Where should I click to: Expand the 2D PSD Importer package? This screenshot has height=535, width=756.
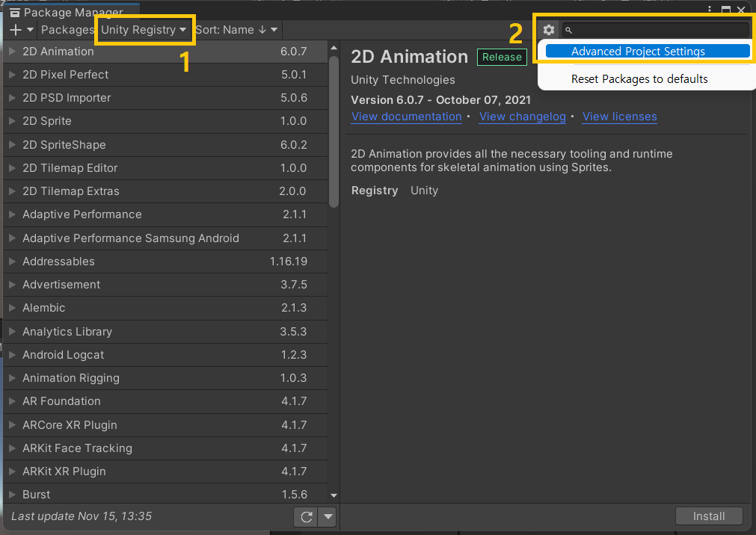click(12, 98)
